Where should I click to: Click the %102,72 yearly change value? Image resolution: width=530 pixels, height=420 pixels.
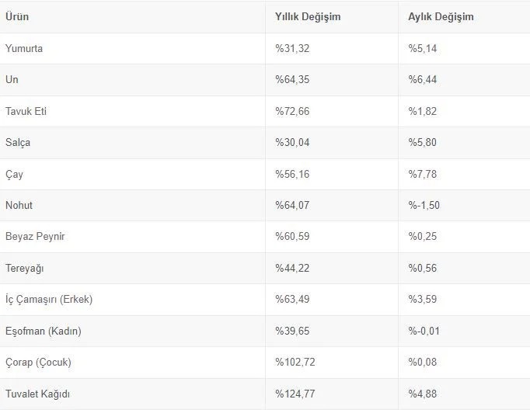pyautogui.click(x=295, y=363)
